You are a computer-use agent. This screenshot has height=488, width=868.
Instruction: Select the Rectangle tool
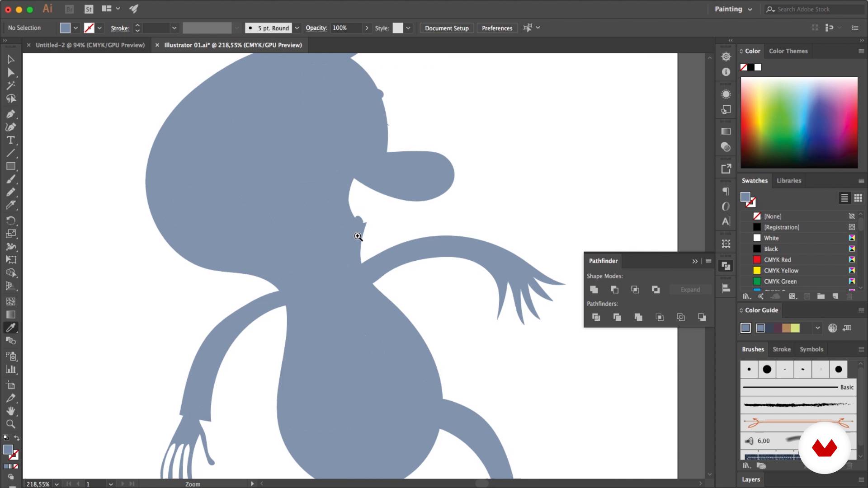pos(11,166)
